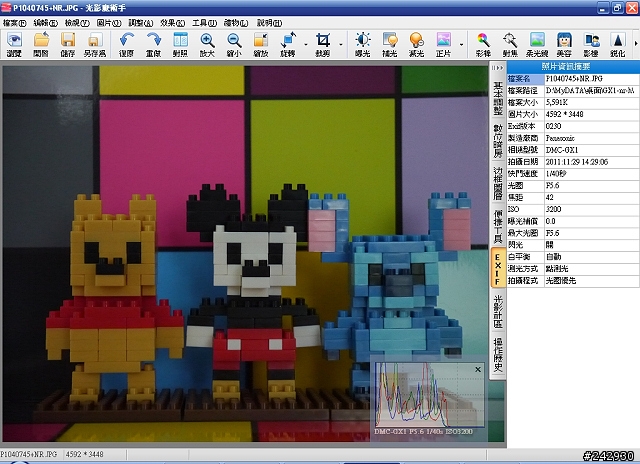Apply the 補光 fill light tool

coord(389,44)
